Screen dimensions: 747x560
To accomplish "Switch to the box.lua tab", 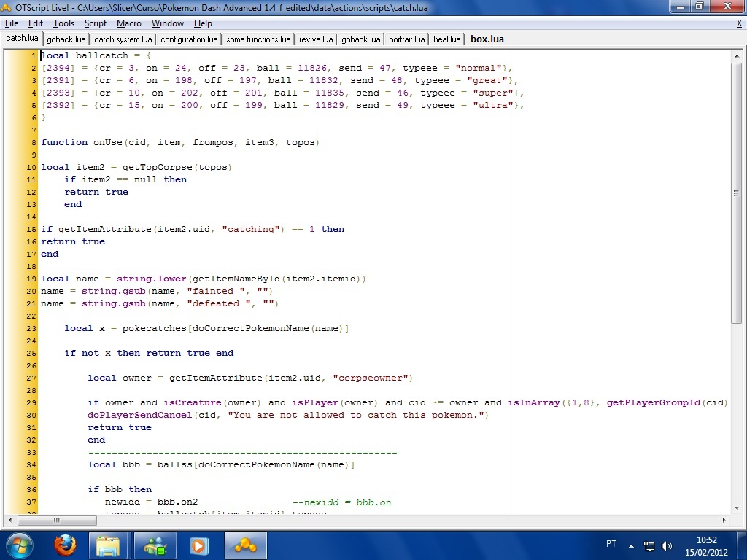I will pos(487,39).
